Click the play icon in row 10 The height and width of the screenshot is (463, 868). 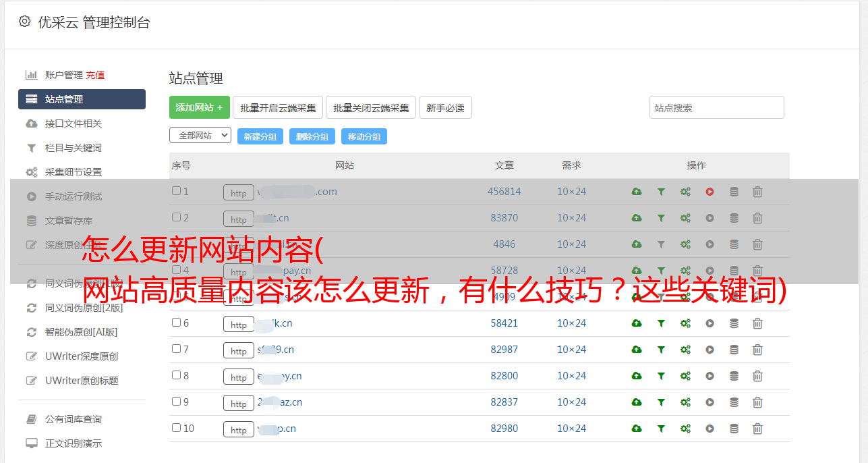click(x=710, y=429)
